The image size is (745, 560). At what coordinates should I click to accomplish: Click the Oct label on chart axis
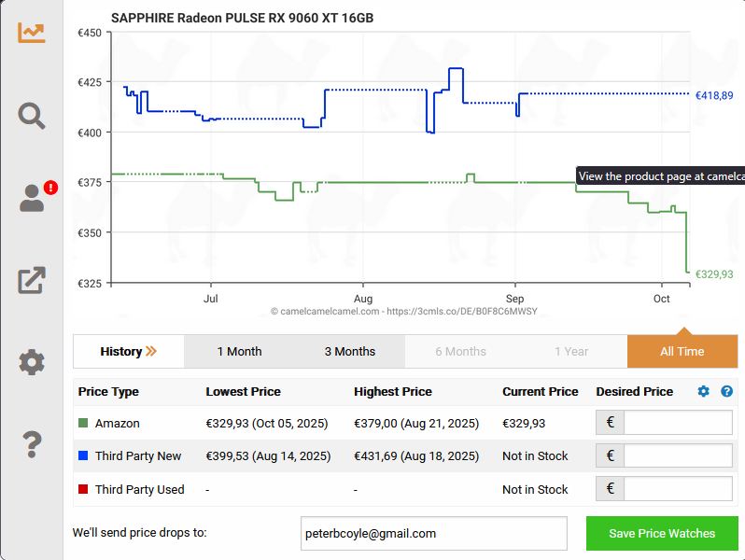[x=661, y=299]
